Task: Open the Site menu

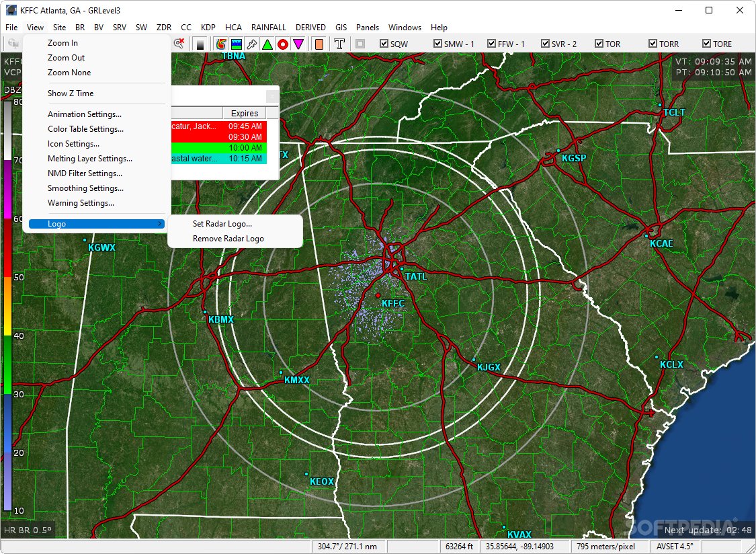Action: (59, 28)
